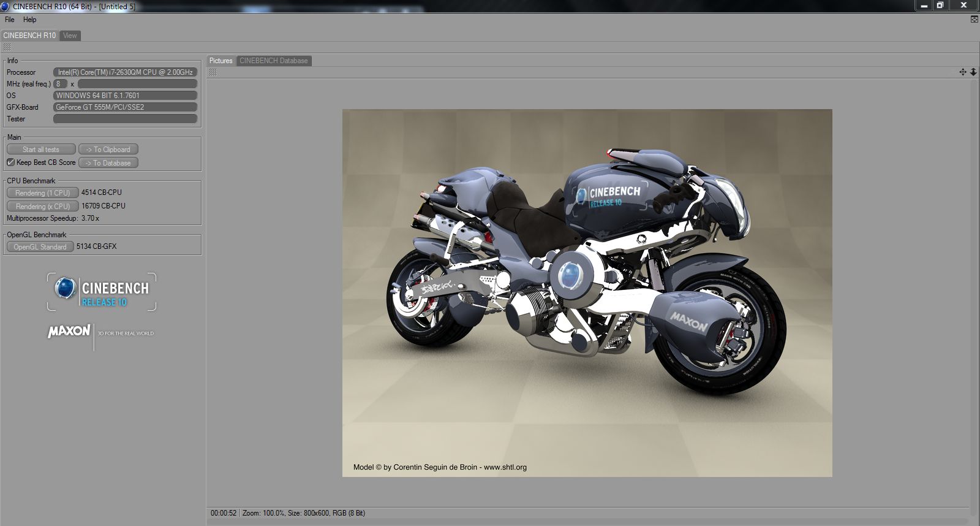Viewport: 980px width, 526px height.
Task: Click the 4514 CB-CPU score
Action: [102, 192]
